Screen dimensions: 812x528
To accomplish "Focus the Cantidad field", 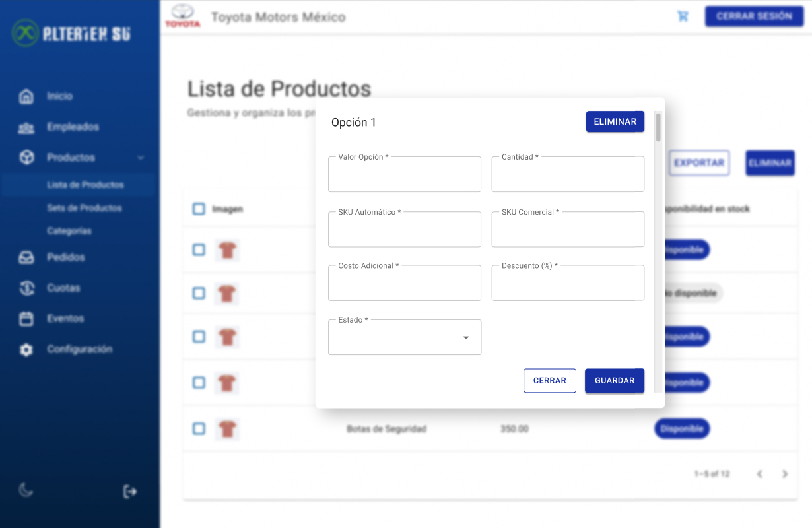I will [568, 174].
